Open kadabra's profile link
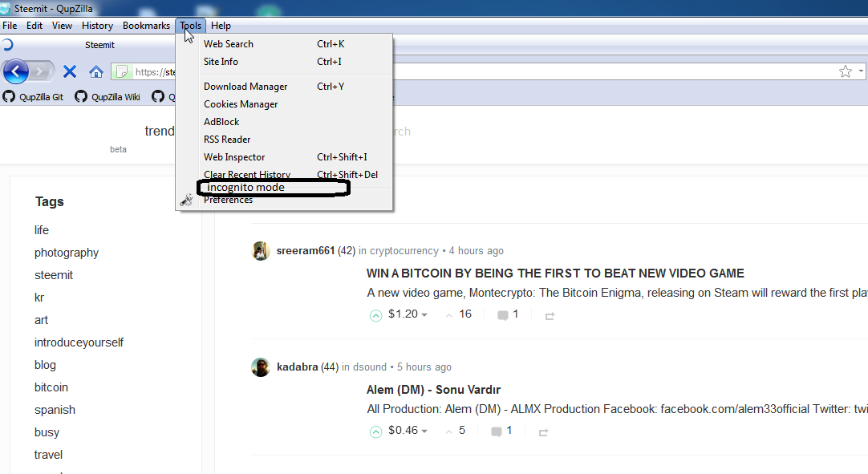868x474 pixels. point(298,367)
